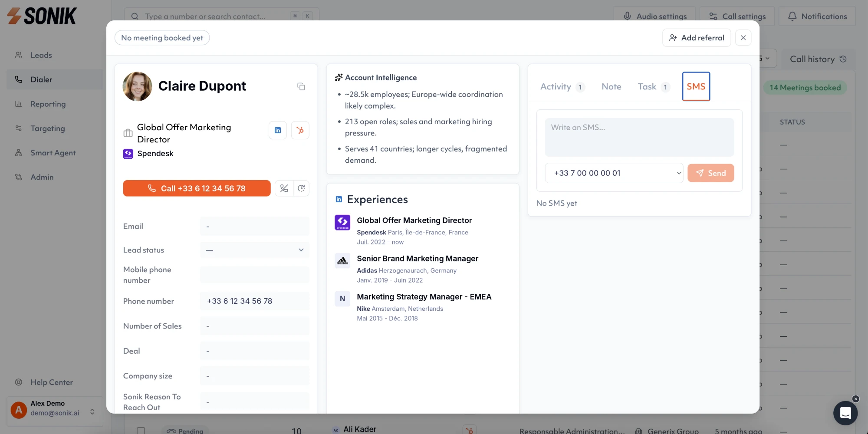The height and width of the screenshot is (434, 868).
Task: Send the SMS message
Action: pyautogui.click(x=711, y=173)
